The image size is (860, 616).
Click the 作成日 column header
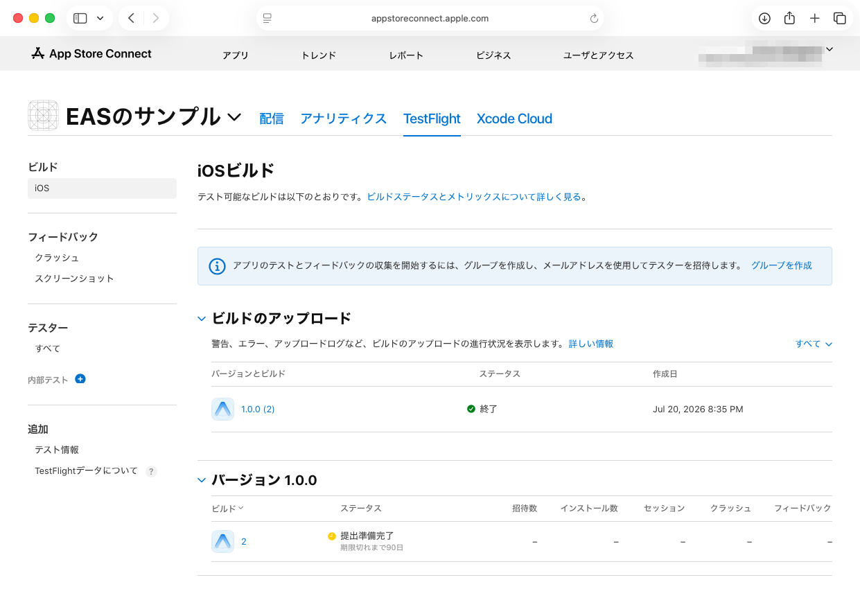tap(665, 373)
